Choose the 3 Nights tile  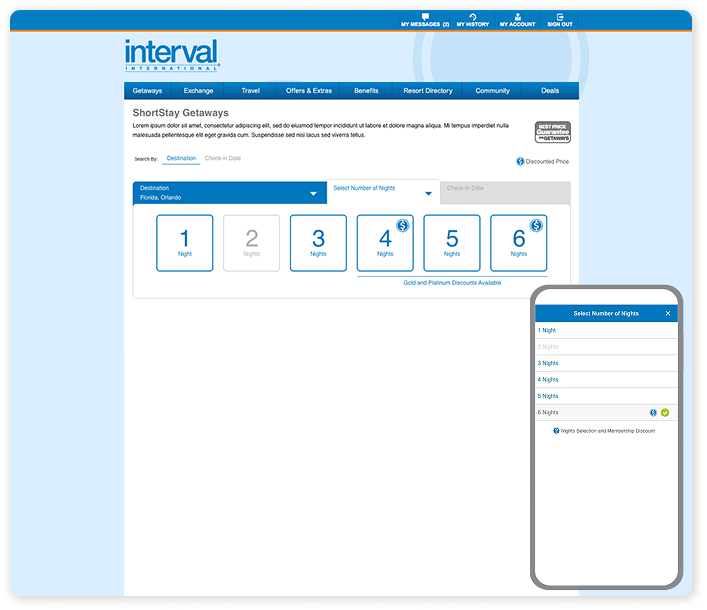318,243
